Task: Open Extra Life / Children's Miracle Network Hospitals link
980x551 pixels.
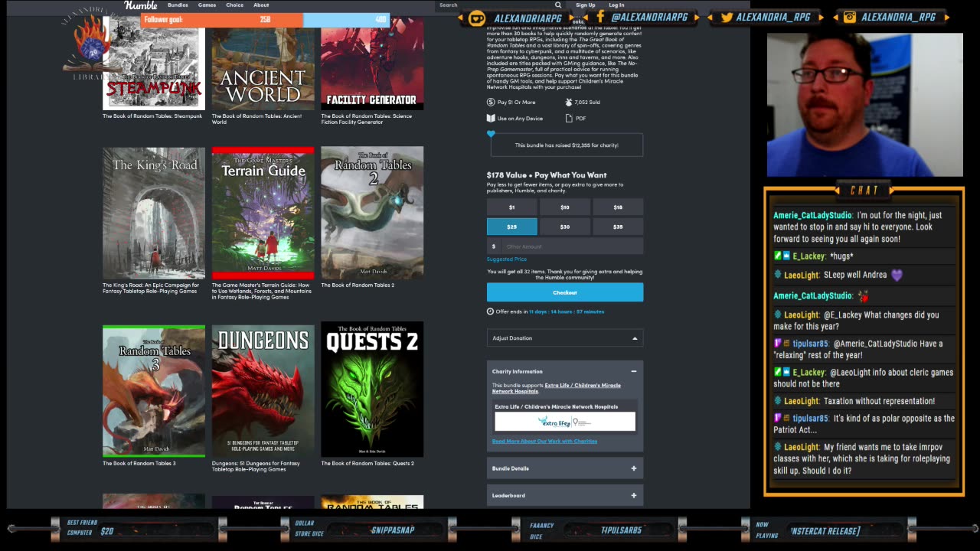Action: [556, 389]
